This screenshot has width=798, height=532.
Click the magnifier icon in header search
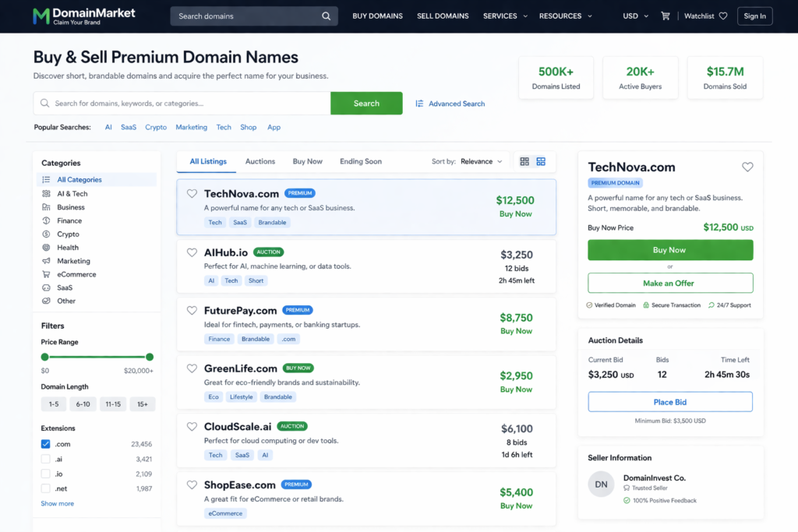(326, 16)
